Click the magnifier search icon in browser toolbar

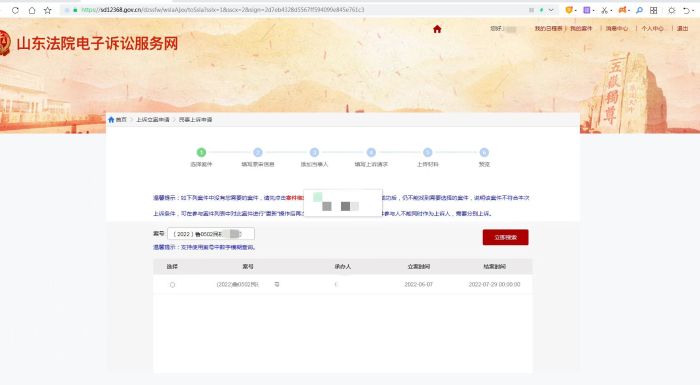coord(639,10)
